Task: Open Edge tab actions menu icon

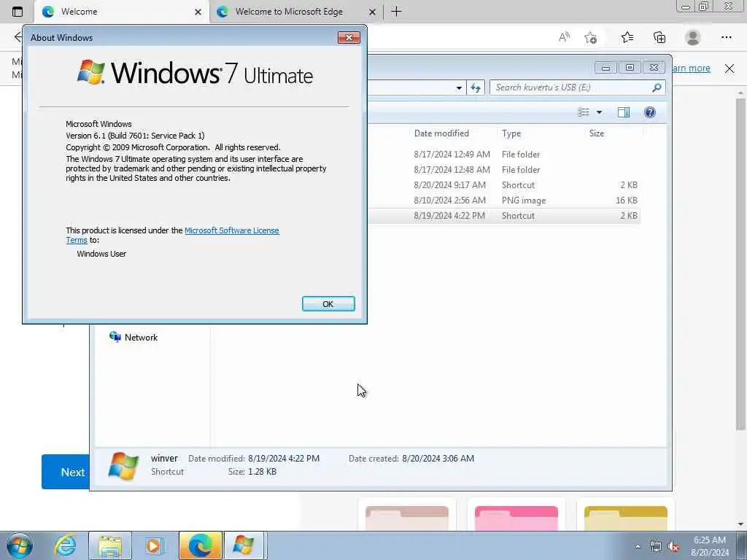Action: [18, 12]
